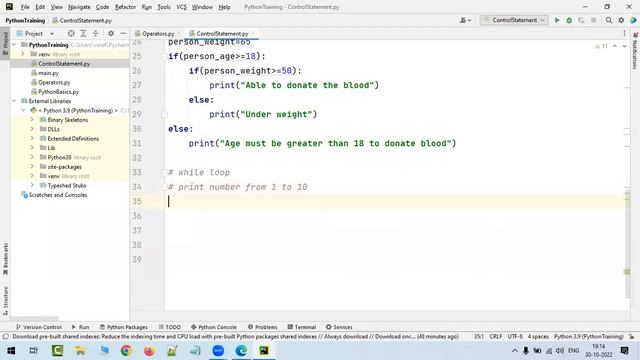This screenshot has width=640, height=360.
Task: Collapse External Libraries node
Action: pos(14,101)
